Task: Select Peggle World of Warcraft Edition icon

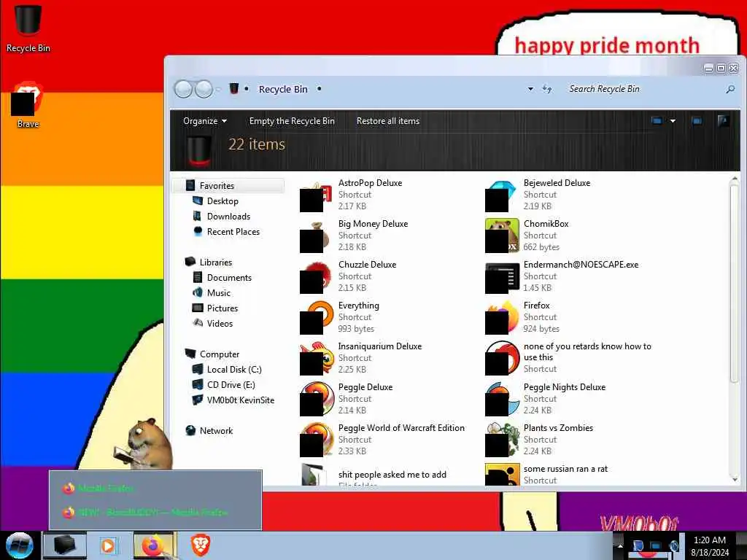Action: [x=317, y=440]
